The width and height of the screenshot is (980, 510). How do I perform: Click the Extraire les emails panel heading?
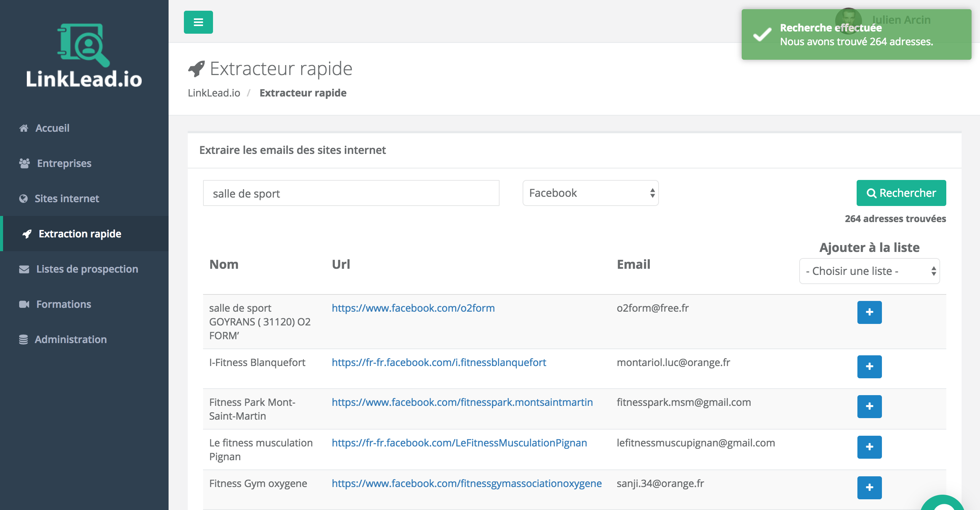[292, 150]
